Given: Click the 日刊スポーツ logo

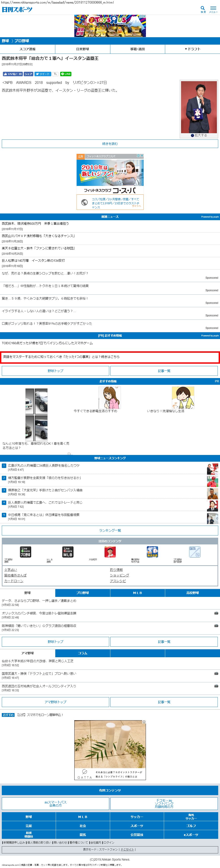Looking at the screenshot, I should (17, 9).
